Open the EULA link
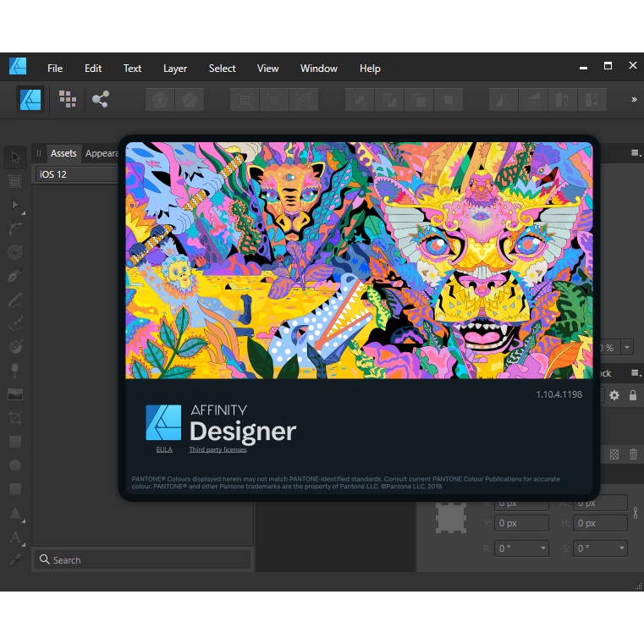The height and width of the screenshot is (644, 644). [x=163, y=449]
